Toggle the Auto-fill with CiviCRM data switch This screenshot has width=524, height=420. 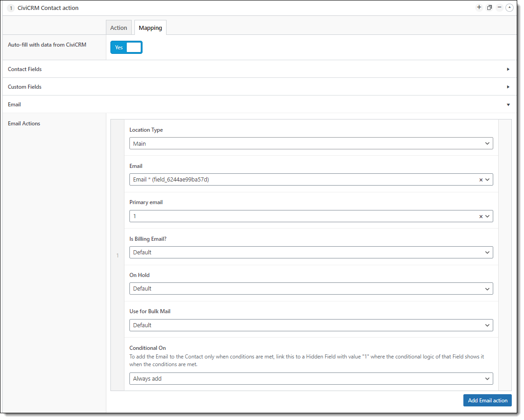click(126, 48)
